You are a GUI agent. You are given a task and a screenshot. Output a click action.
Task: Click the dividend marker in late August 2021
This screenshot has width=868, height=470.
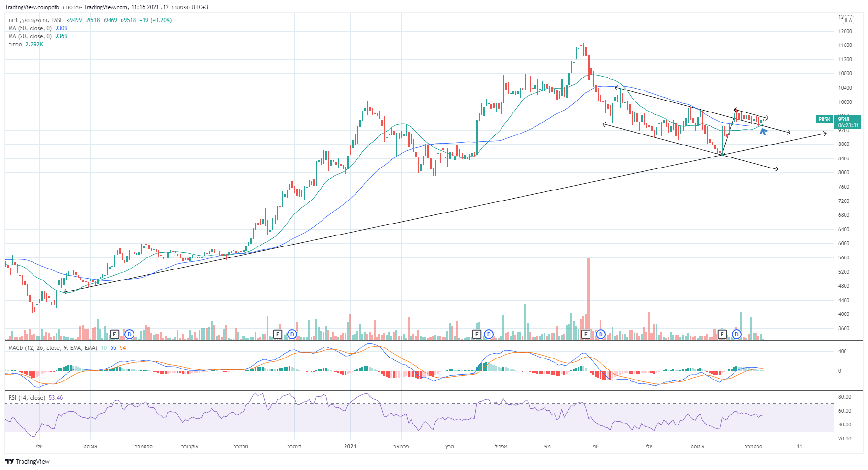coord(737,334)
